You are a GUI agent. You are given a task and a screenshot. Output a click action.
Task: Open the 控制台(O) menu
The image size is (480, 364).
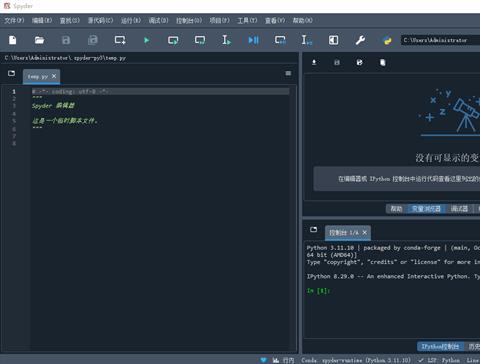click(x=189, y=20)
